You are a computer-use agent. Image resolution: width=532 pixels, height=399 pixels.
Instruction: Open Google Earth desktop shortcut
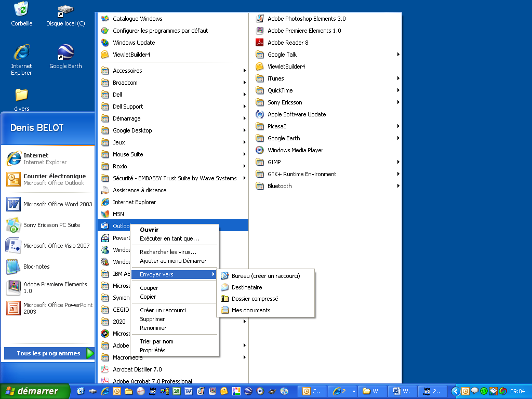(65, 56)
